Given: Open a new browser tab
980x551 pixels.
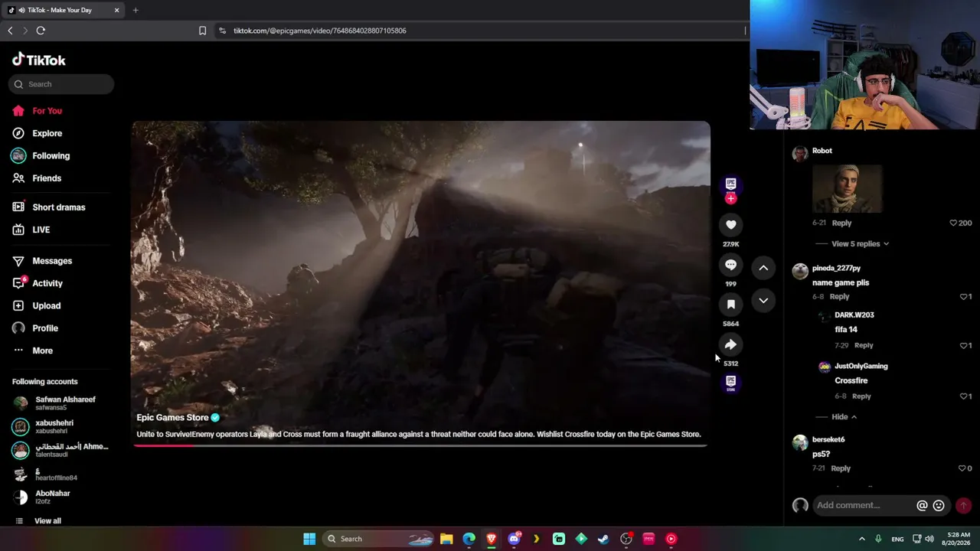Looking at the screenshot, I should 136,10.
